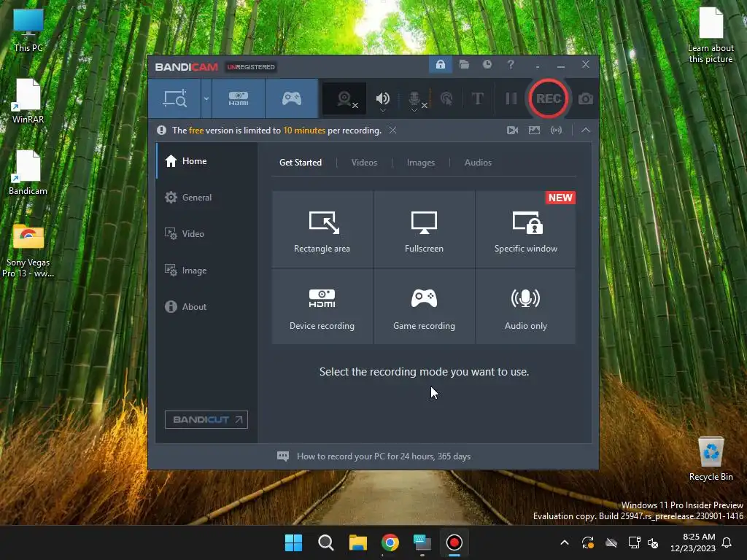Click Bandicam taskbar icon
The height and width of the screenshot is (560, 747).
(454, 542)
